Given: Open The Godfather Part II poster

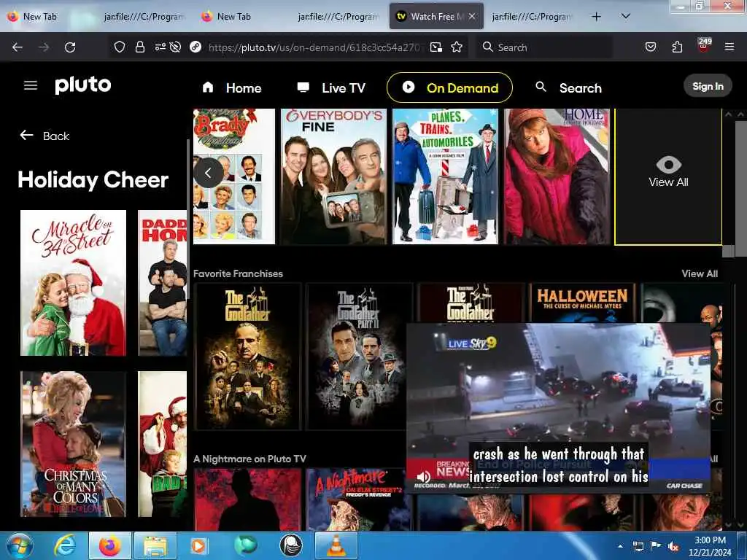Looking at the screenshot, I should tap(359, 356).
